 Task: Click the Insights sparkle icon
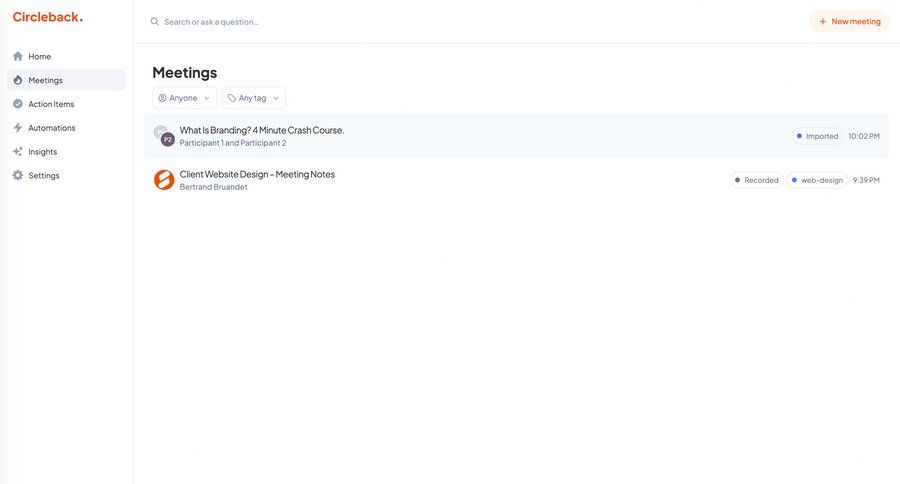(x=18, y=152)
